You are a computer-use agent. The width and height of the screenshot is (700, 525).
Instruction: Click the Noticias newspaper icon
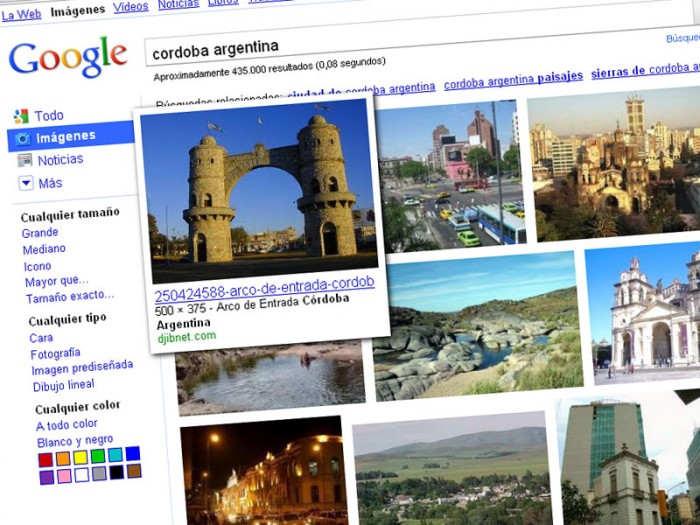[x=25, y=160]
